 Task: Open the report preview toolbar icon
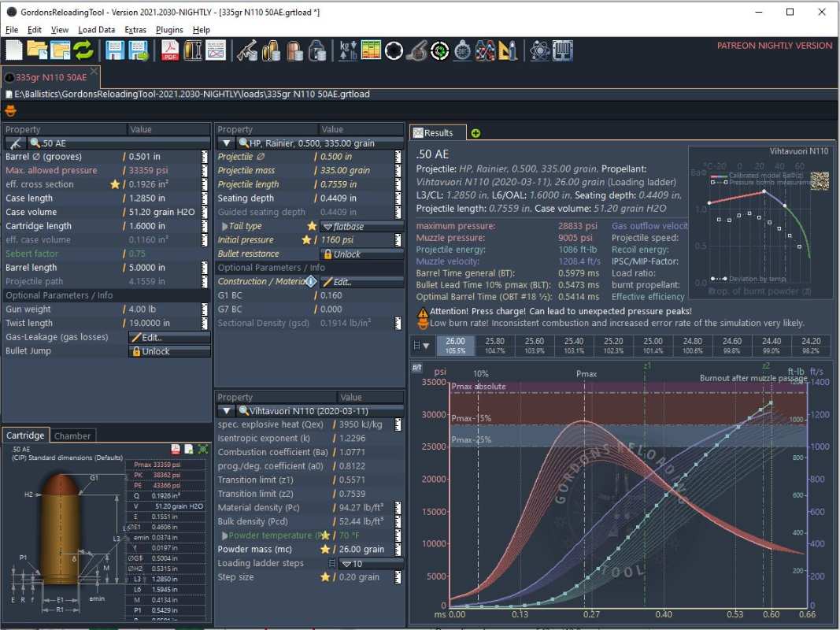216,50
